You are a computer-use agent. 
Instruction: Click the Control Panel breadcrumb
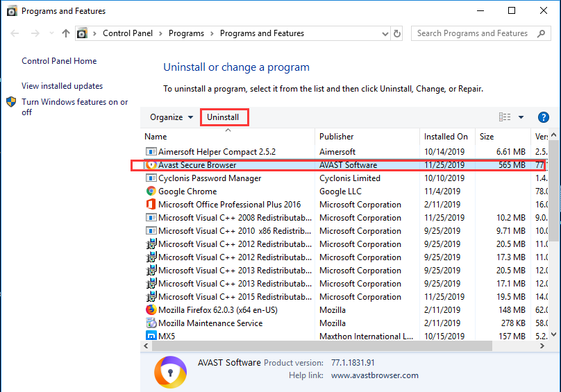pyautogui.click(x=128, y=33)
